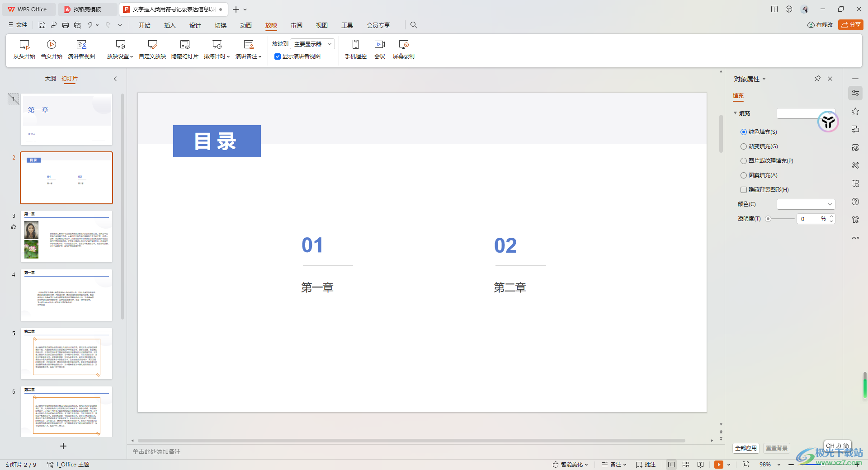Image resolution: width=868 pixels, height=470 pixels.
Task: Start screen recording (屏幕录制)
Action: point(404,49)
